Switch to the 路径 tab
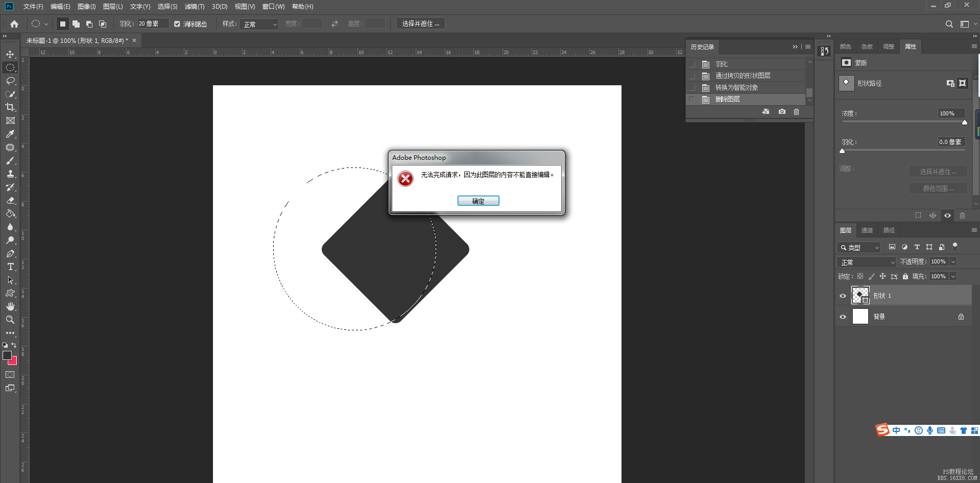980x483 pixels. point(889,230)
